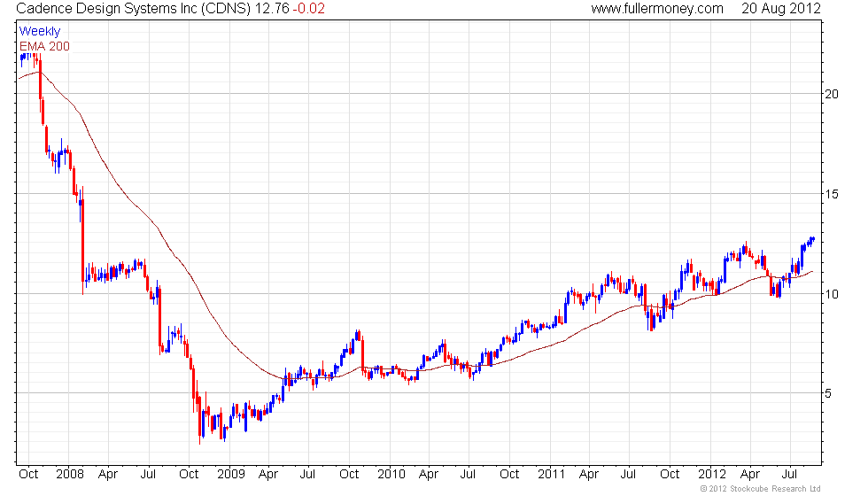868x496 pixels.
Task: Click the 15 price axis label
Action: click(832, 194)
